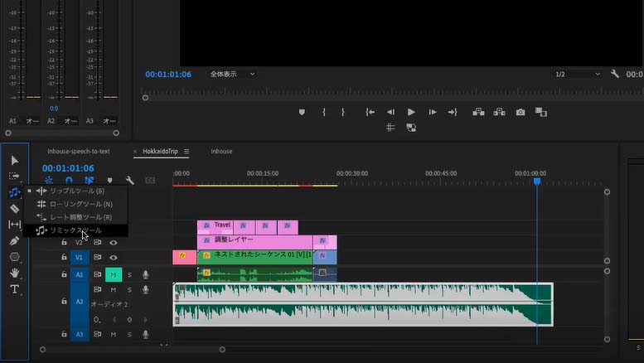This screenshot has height=363, width=644.
Task: Select the Travel clip in the timeline
Action: click(215, 227)
